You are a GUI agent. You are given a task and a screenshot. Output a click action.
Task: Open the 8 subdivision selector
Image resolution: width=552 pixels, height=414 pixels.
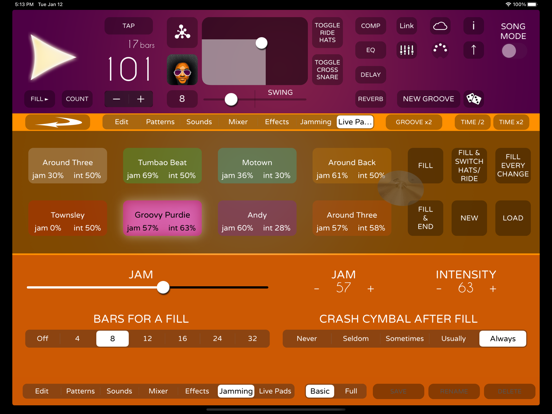point(182,99)
